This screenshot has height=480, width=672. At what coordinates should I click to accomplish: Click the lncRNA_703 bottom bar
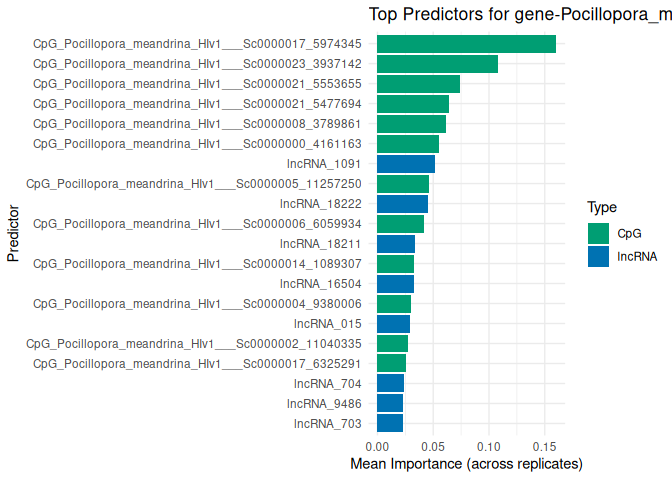[390, 423]
